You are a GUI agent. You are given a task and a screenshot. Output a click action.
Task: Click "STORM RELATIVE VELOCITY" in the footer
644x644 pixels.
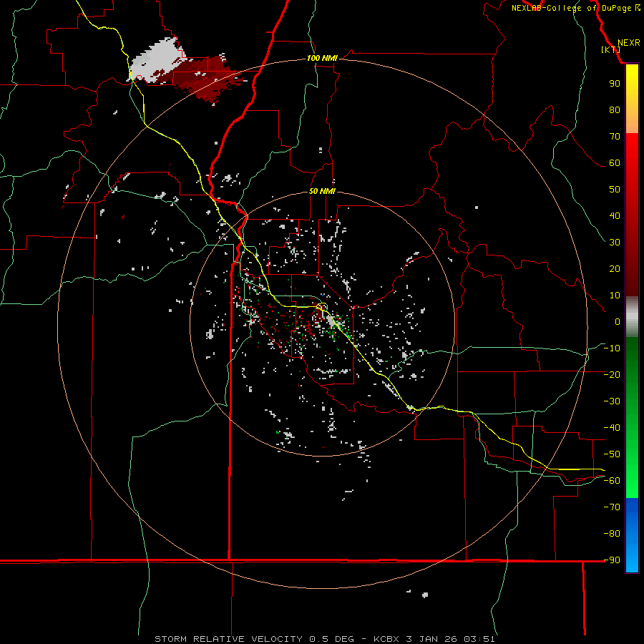point(229,639)
